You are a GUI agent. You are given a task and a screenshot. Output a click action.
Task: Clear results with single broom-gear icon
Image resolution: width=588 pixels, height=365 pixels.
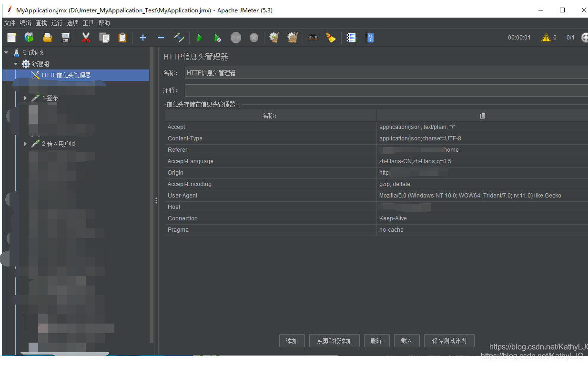274,38
